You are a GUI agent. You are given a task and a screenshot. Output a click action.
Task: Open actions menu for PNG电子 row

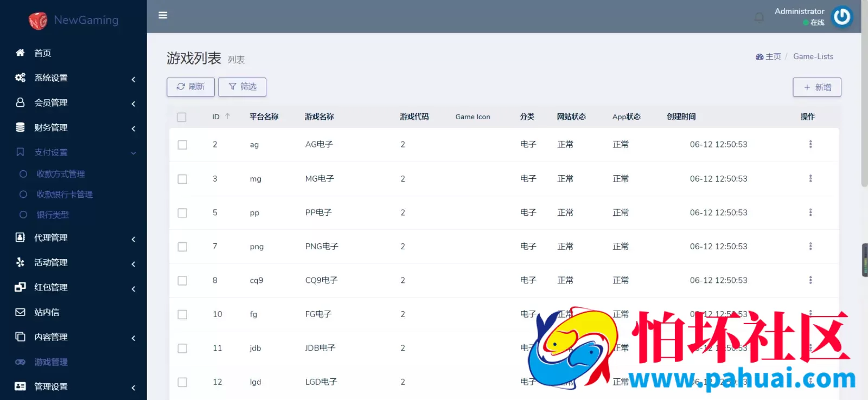click(x=810, y=246)
